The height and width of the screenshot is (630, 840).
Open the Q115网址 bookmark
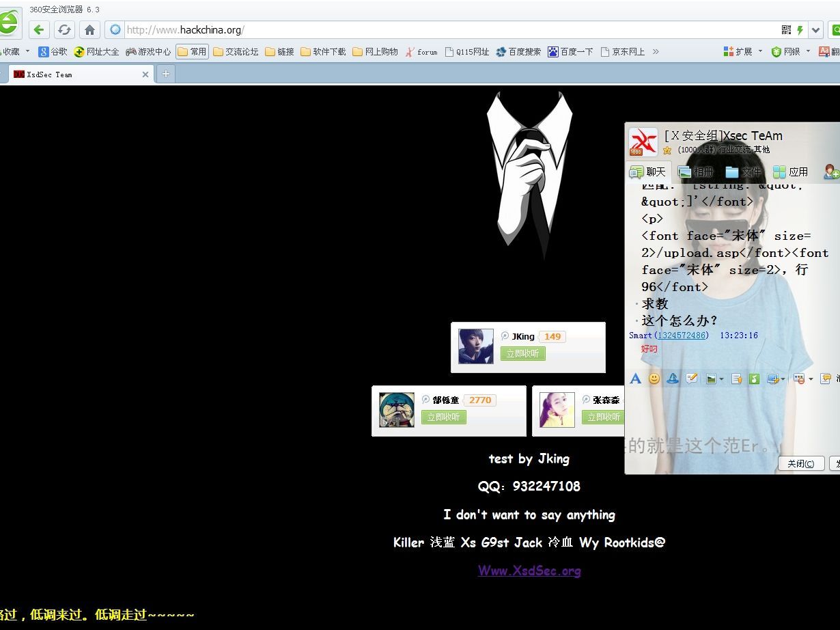point(467,51)
